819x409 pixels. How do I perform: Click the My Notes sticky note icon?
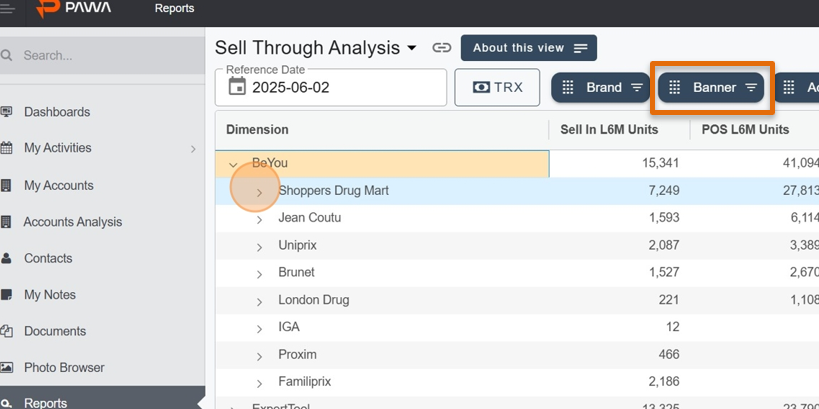6,295
